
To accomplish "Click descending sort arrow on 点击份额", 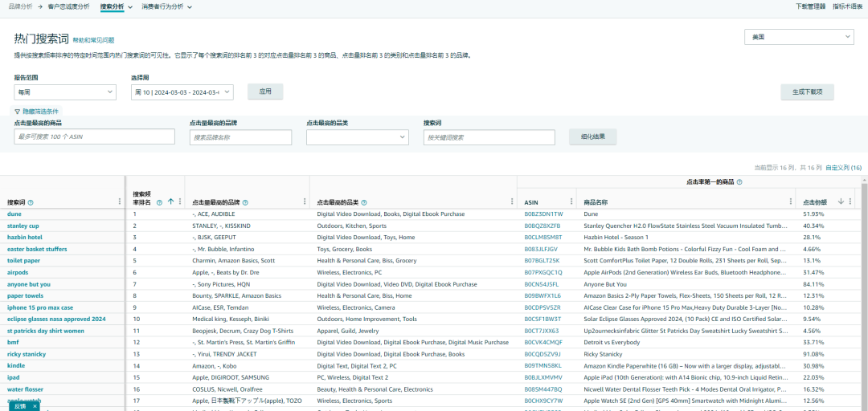I will (x=841, y=202).
